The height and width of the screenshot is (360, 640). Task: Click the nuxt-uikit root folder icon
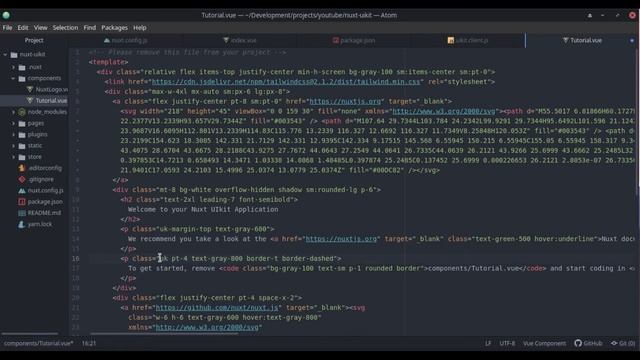click(14, 54)
